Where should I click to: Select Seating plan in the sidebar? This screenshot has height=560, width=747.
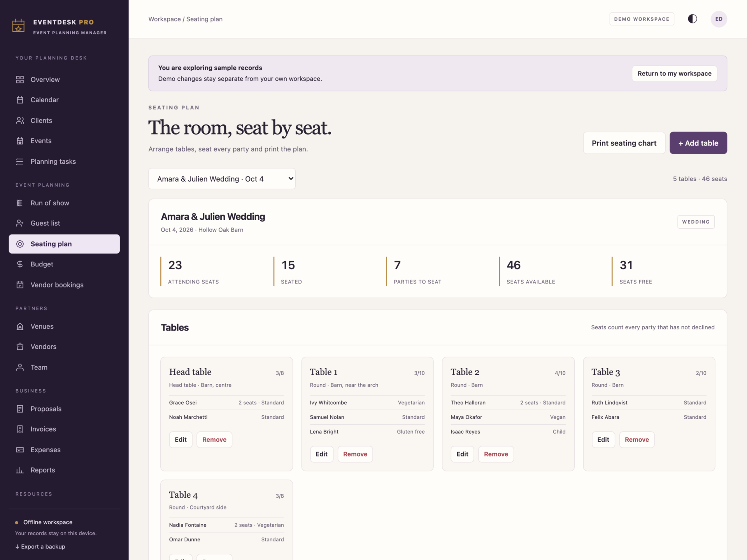tap(64, 244)
